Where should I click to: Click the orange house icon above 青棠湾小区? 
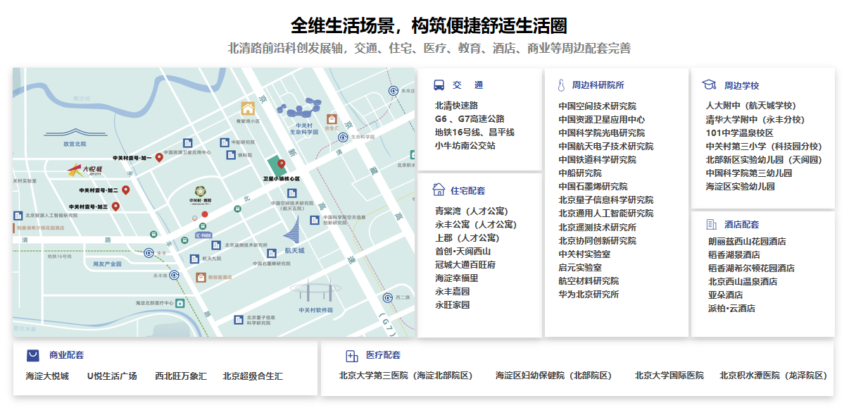click(248, 108)
